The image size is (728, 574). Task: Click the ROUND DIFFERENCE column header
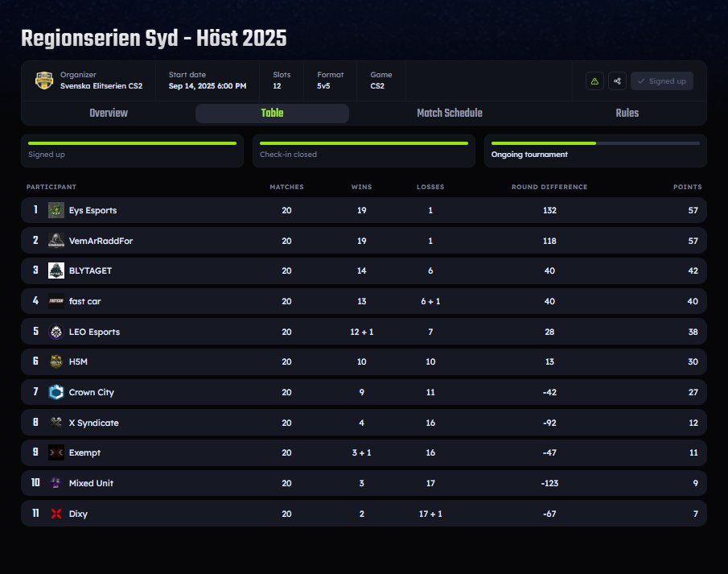pos(549,187)
